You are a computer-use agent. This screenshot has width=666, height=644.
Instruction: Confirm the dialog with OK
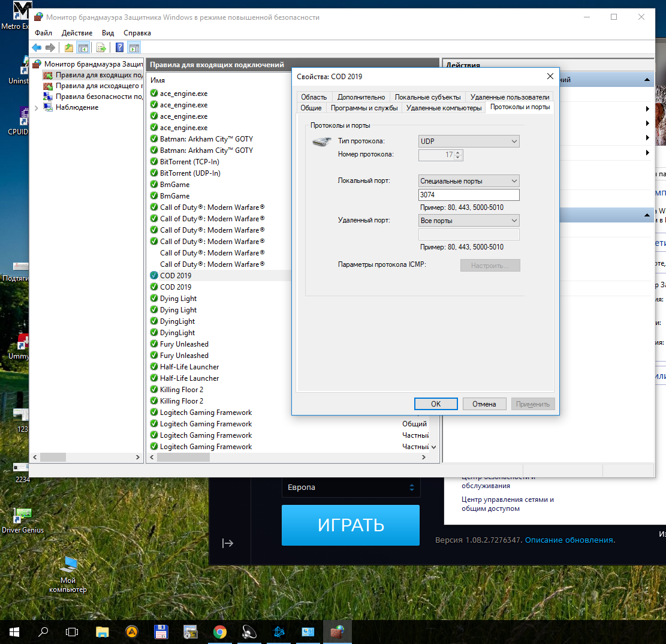436,404
